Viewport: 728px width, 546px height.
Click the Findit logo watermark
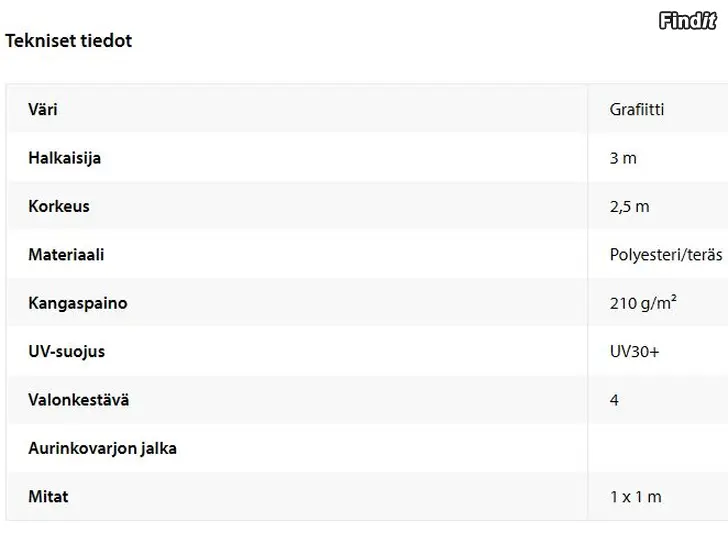tap(688, 21)
